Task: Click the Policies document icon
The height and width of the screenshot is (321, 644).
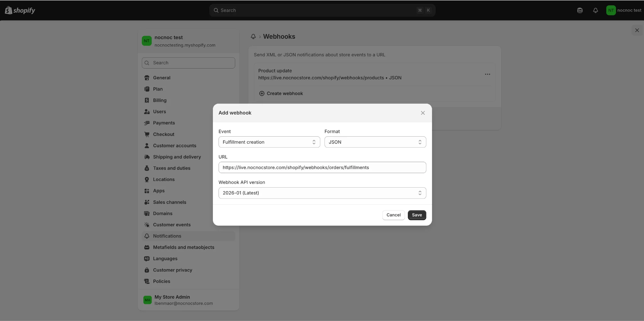Action: tap(147, 281)
